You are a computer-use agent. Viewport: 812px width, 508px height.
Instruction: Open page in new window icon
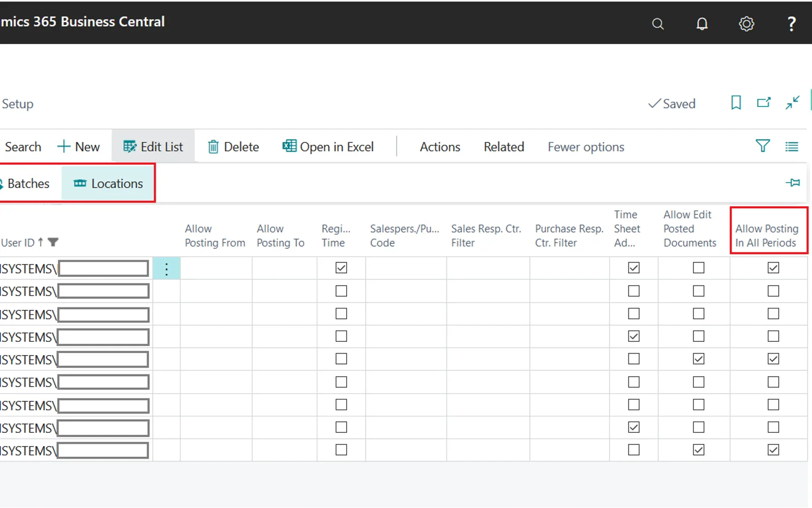[764, 103]
